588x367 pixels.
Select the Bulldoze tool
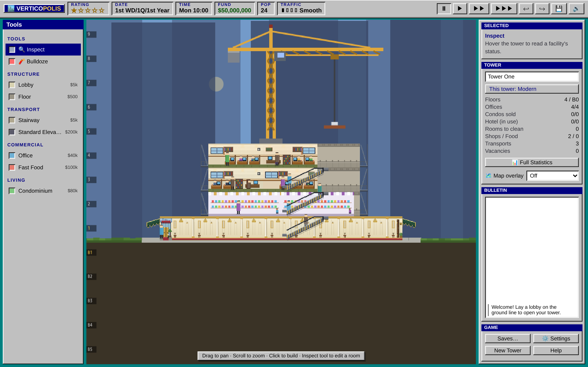(43, 61)
